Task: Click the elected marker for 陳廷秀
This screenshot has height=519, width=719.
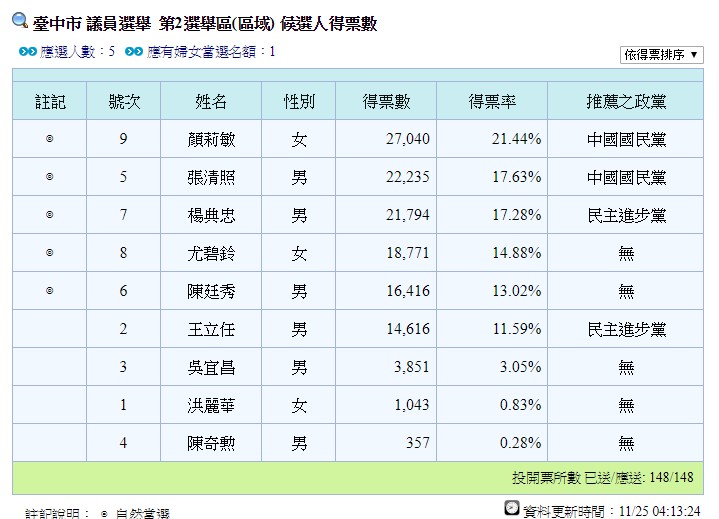Action: (49, 291)
